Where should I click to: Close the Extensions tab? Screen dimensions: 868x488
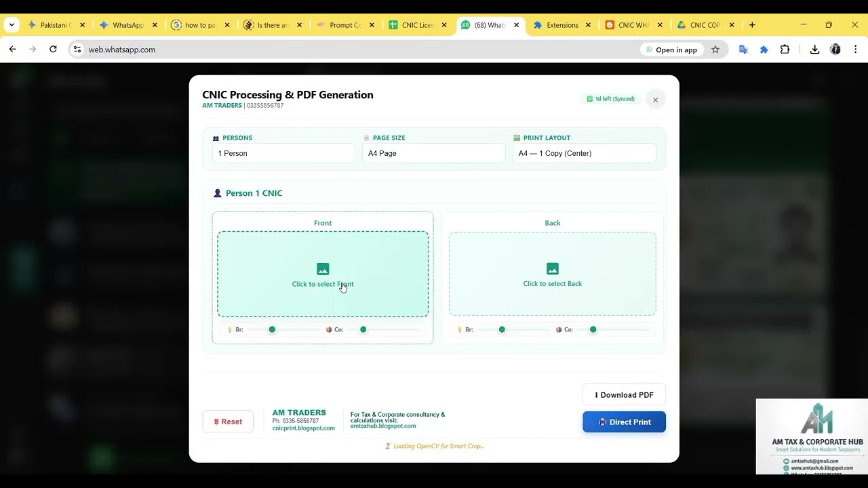click(x=588, y=25)
